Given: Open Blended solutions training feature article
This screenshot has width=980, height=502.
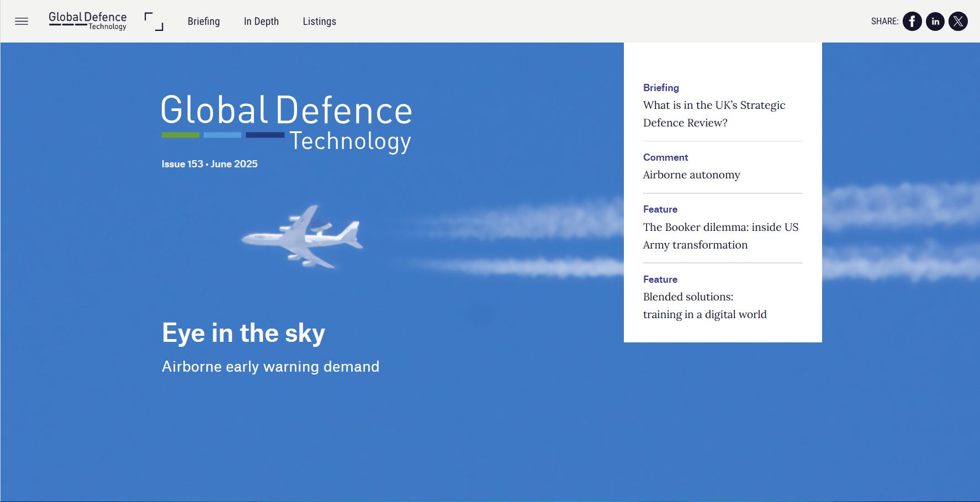Looking at the screenshot, I should click(x=704, y=305).
